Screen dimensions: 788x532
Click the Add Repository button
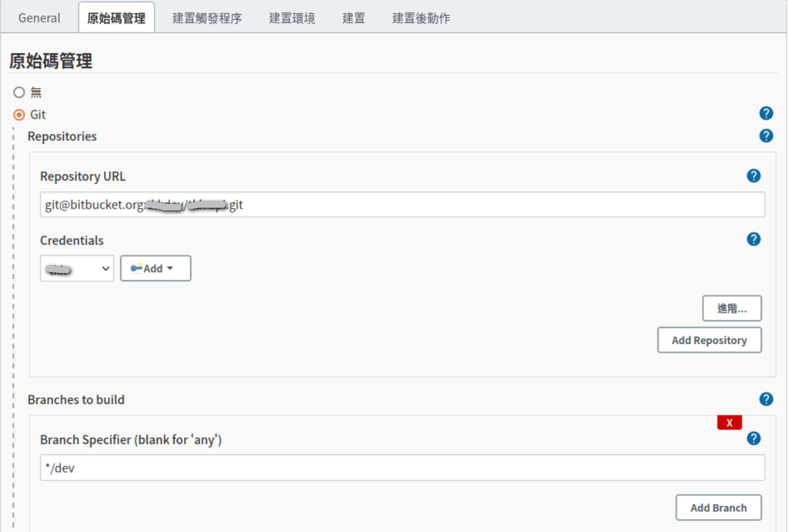pyautogui.click(x=709, y=340)
